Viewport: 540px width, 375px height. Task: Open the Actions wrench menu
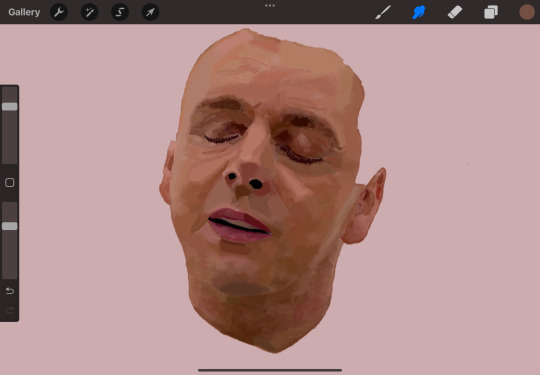point(59,12)
